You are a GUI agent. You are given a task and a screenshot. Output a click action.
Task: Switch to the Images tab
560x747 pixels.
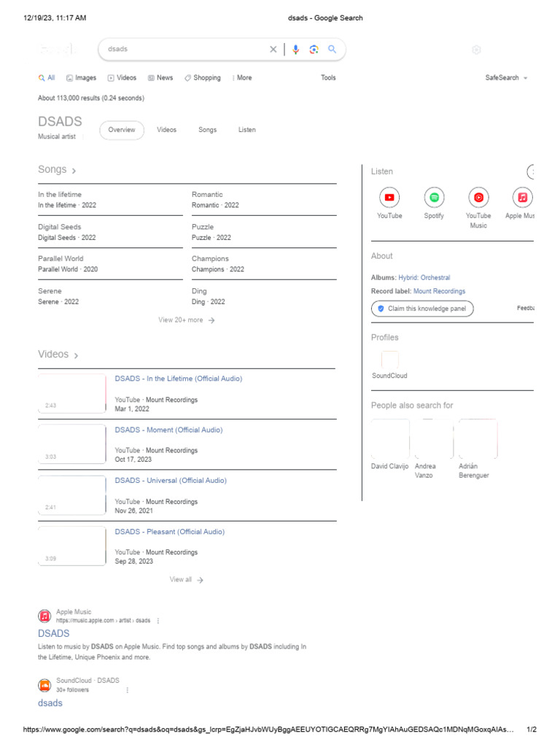pyautogui.click(x=81, y=78)
